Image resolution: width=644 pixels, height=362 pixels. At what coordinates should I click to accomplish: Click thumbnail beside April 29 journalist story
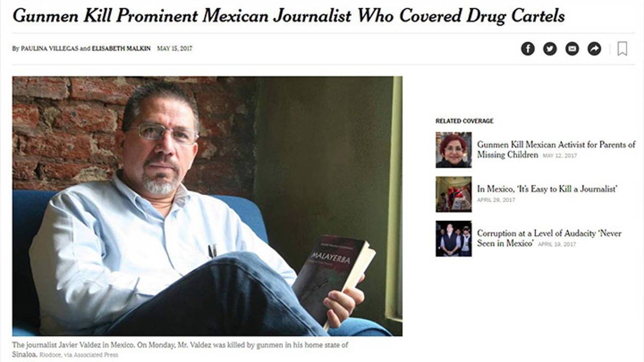click(453, 194)
